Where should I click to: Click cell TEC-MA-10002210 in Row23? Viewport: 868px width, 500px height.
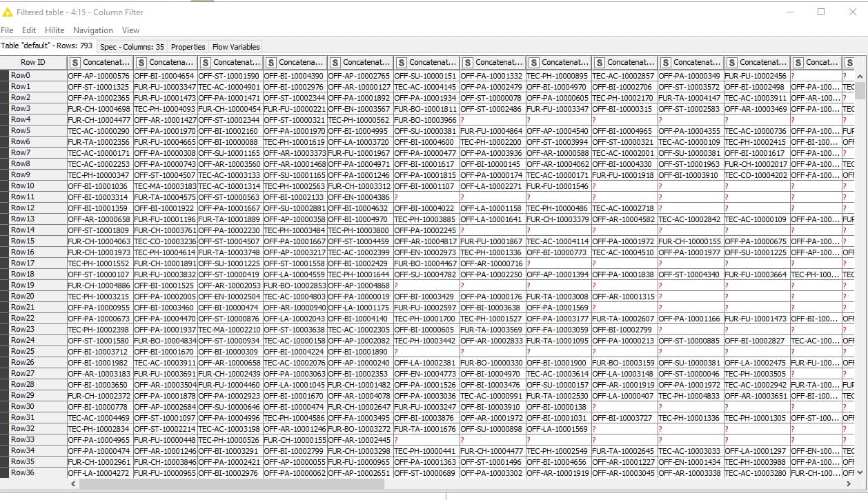[230, 330]
